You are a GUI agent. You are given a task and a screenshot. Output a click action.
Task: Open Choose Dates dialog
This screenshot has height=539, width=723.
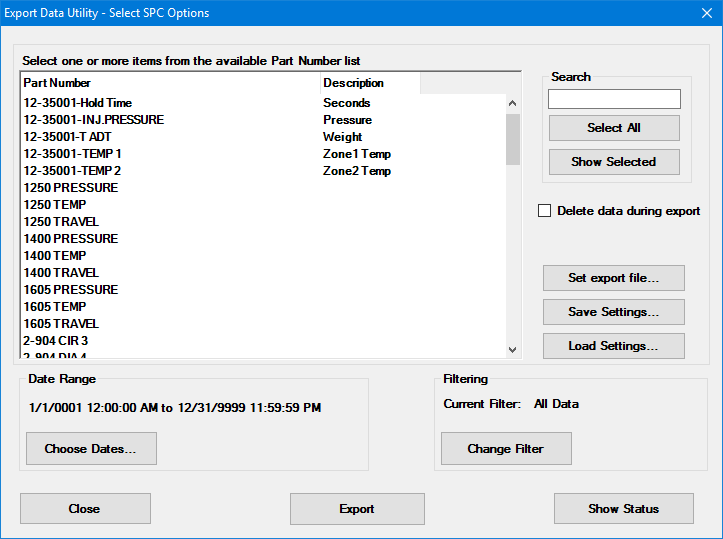click(91, 449)
